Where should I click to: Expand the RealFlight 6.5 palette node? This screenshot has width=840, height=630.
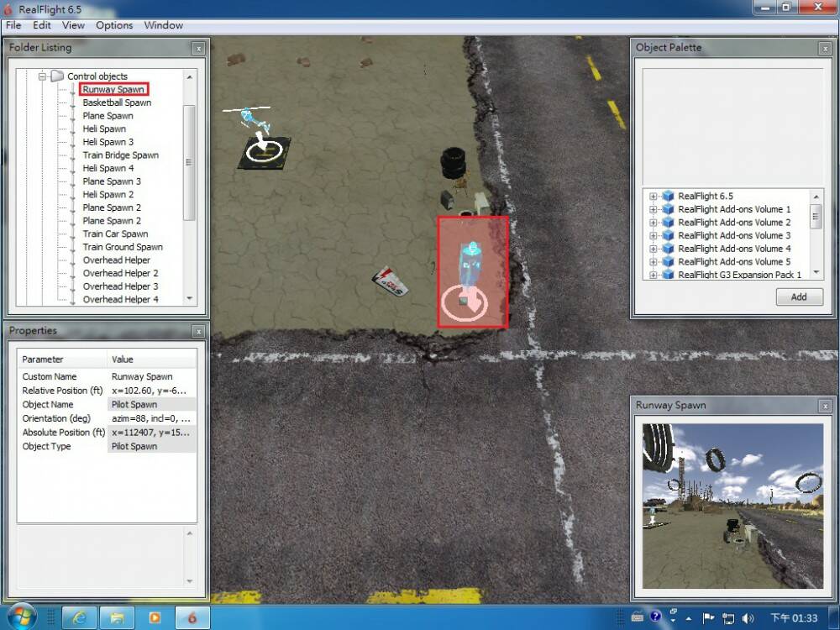653,196
